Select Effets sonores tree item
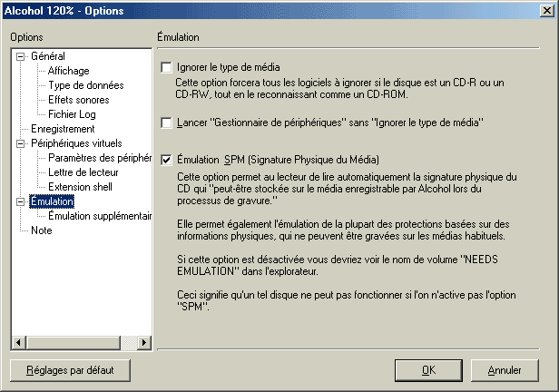This screenshot has height=392, width=559. coord(78,100)
